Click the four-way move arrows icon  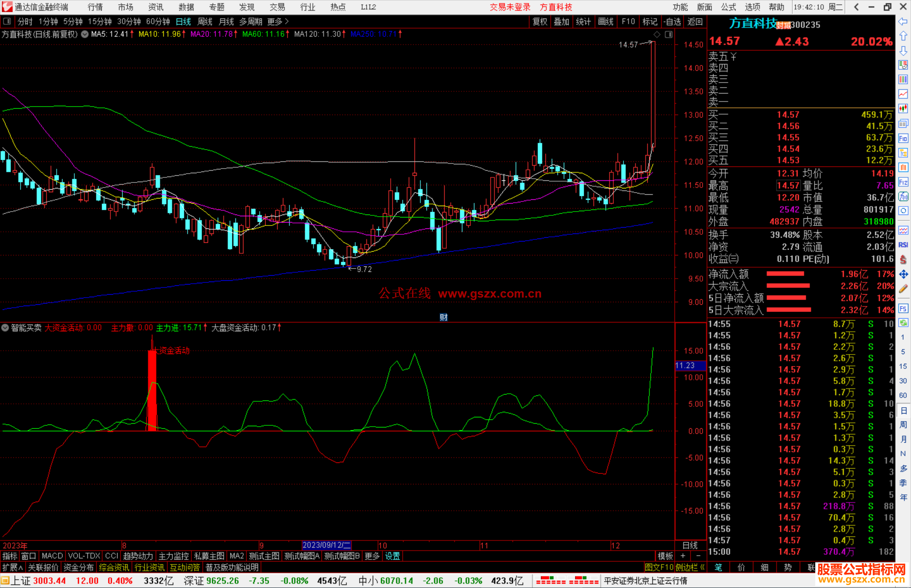(x=903, y=274)
